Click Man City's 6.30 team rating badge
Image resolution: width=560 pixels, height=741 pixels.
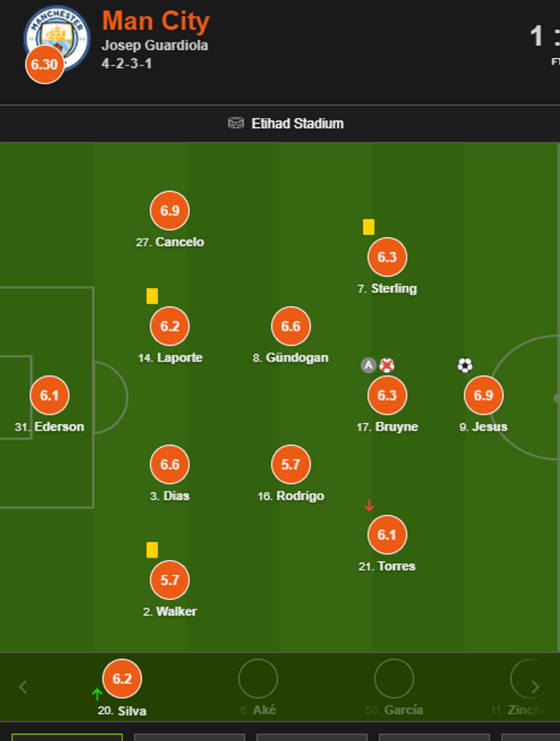click(x=45, y=65)
